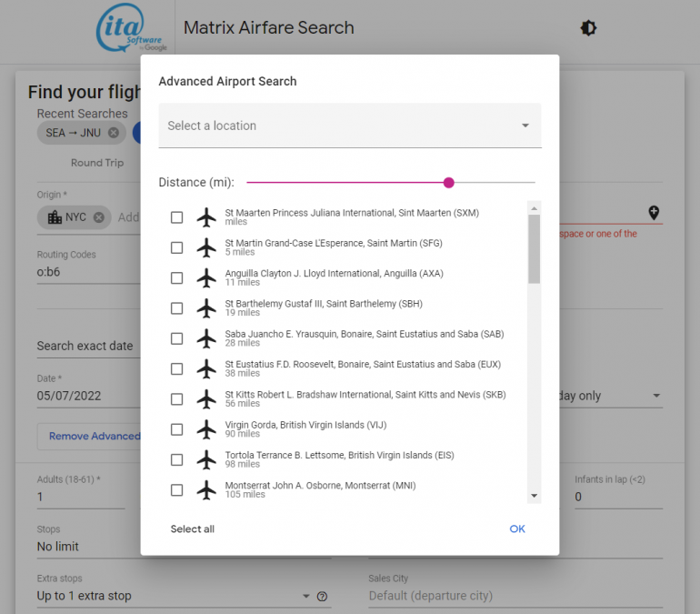Confirm the dialog with the OK button
Screen dimensions: 700x614
516,528
